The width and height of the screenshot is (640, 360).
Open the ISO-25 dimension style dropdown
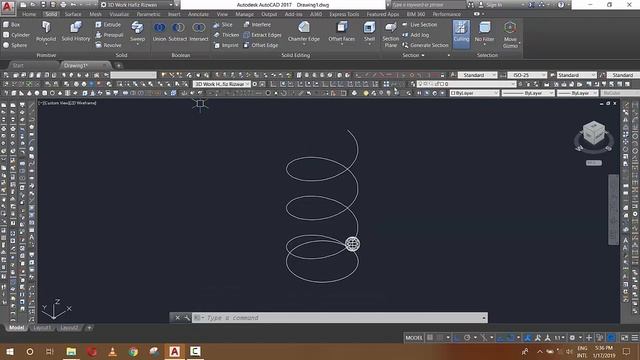point(527,75)
